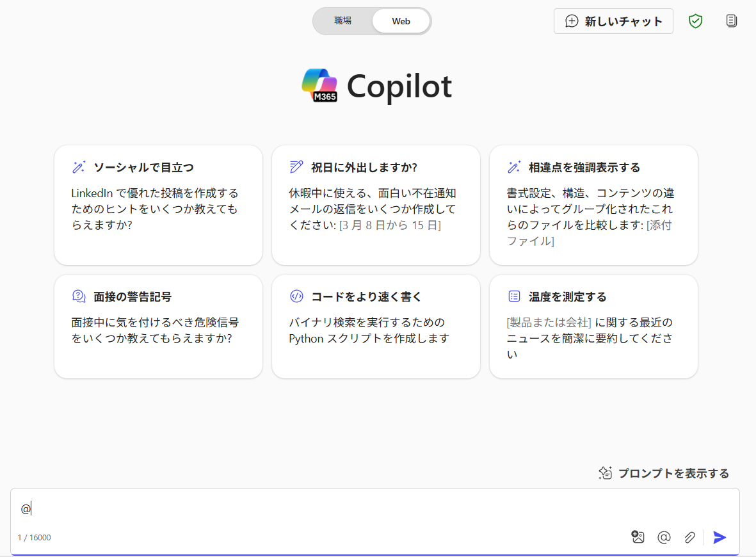The image size is (756, 557).
Task: Click the code icon on コードをより速く書く card
Action: point(296,296)
